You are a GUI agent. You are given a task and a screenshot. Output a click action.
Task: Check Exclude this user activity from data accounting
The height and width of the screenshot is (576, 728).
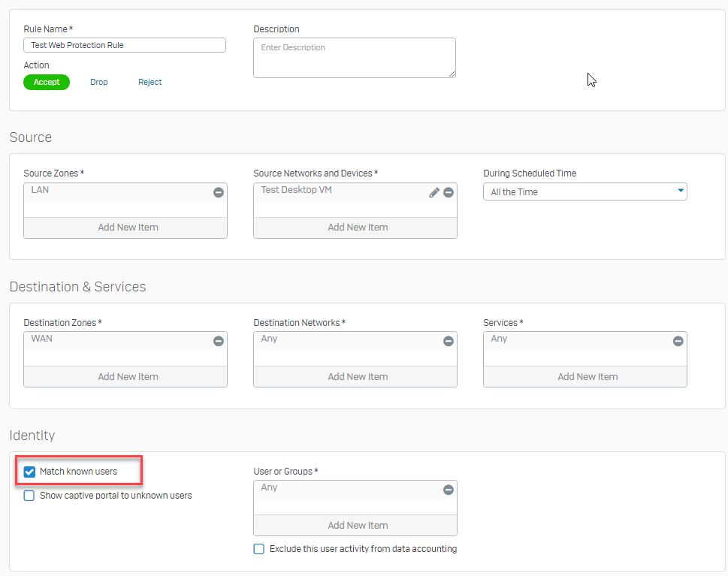259,549
